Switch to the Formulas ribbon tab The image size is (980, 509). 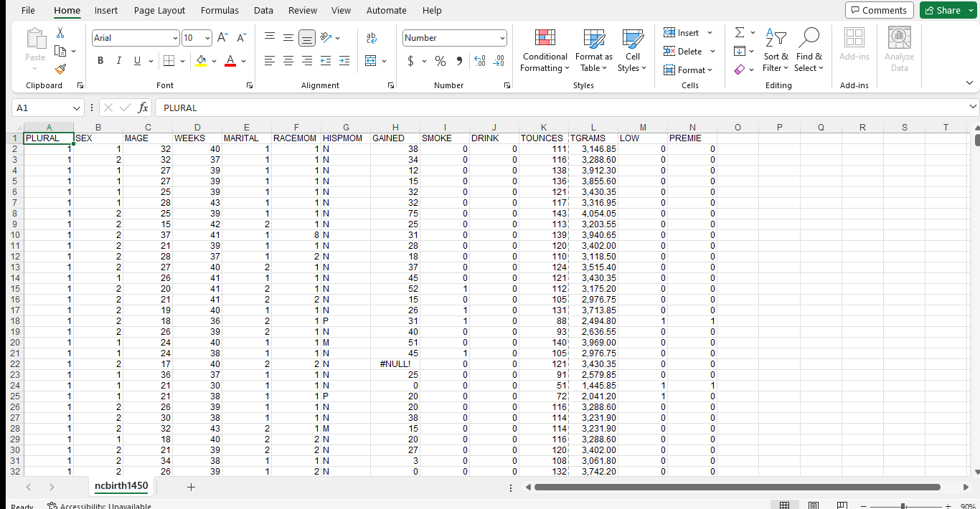coord(220,10)
